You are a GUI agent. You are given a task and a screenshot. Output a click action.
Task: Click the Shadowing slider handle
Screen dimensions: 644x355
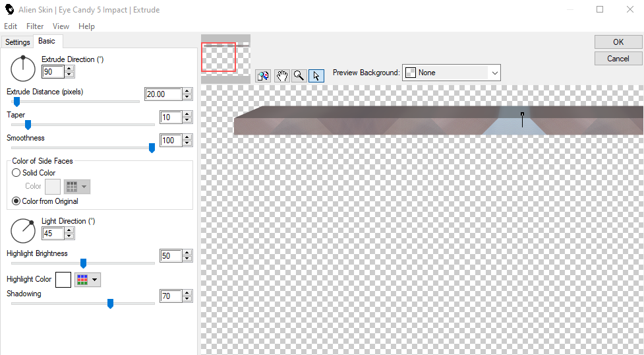[x=110, y=304]
